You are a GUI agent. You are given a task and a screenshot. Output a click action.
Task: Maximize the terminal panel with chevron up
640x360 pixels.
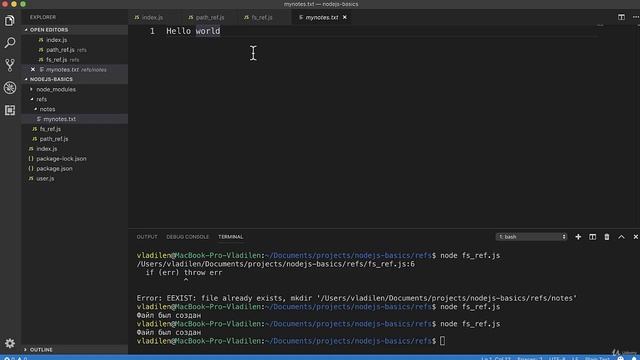[x=621, y=237]
